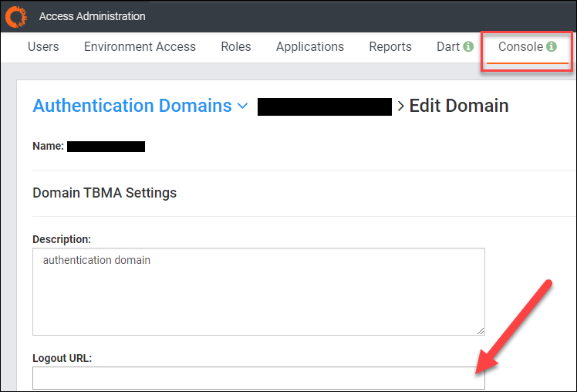Click inside the Description text area
Image resolution: width=577 pixels, height=392 pixels.
coord(258,292)
